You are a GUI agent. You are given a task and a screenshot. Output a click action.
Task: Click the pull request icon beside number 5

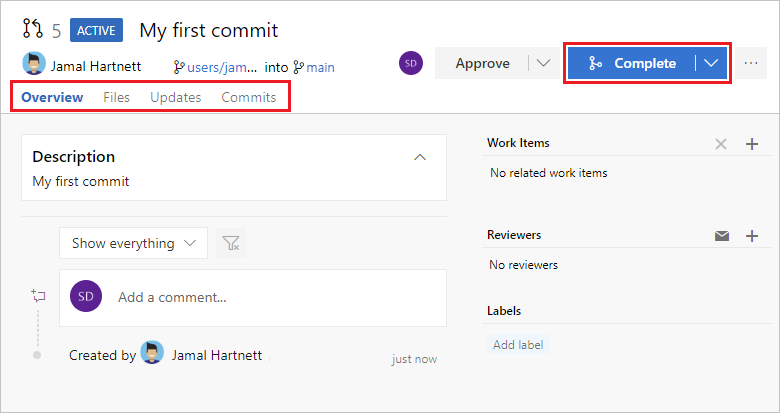coord(33,28)
